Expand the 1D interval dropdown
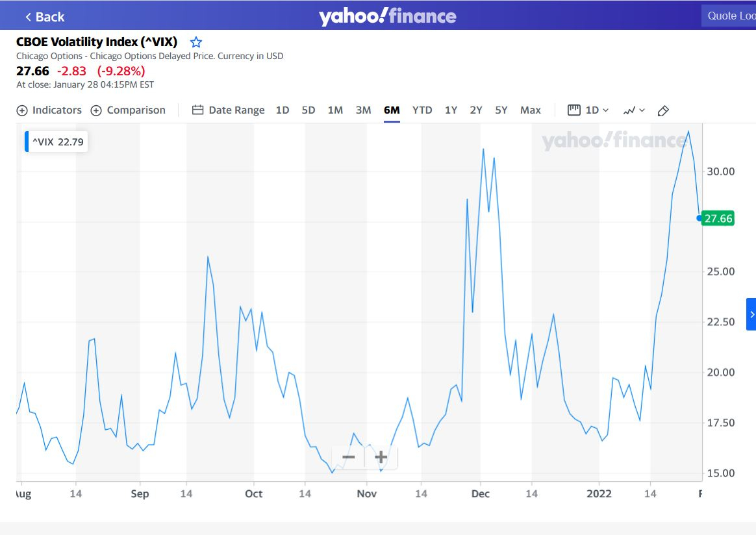The height and width of the screenshot is (535, 756). [x=588, y=110]
